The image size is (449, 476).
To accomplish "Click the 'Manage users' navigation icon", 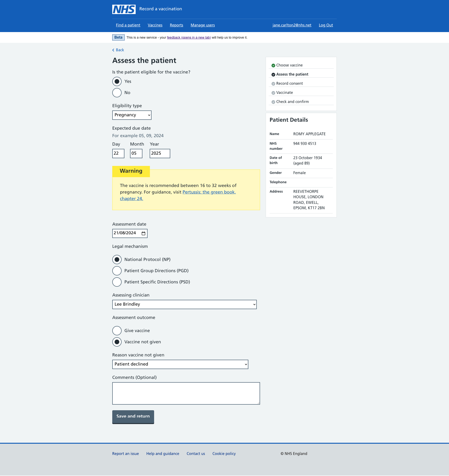I will pyautogui.click(x=202, y=25).
